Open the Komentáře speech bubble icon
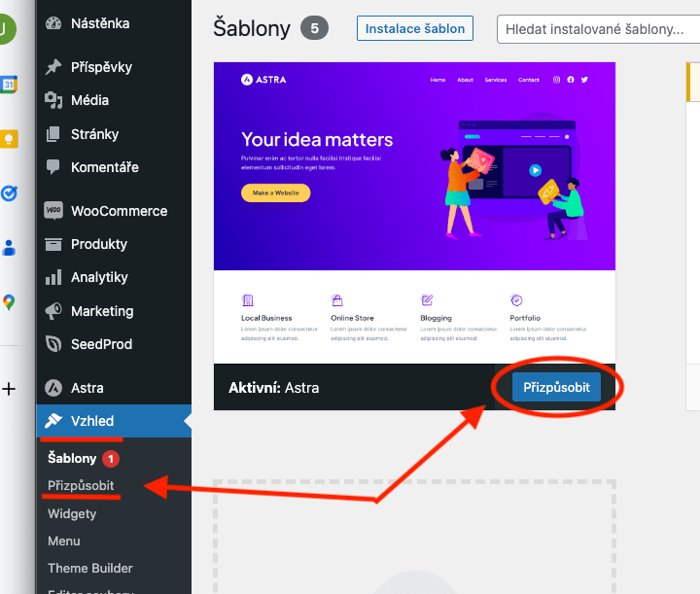This screenshot has height=594, width=700. pos(53,167)
